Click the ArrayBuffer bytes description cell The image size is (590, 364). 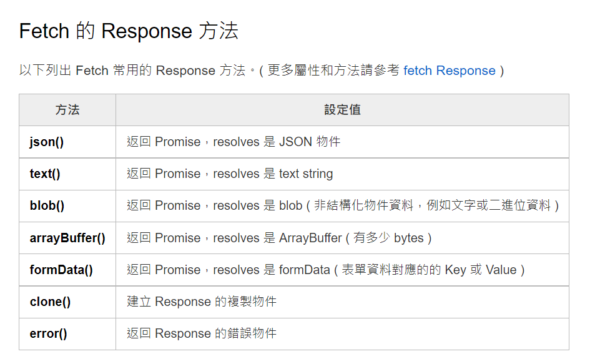(x=342, y=238)
